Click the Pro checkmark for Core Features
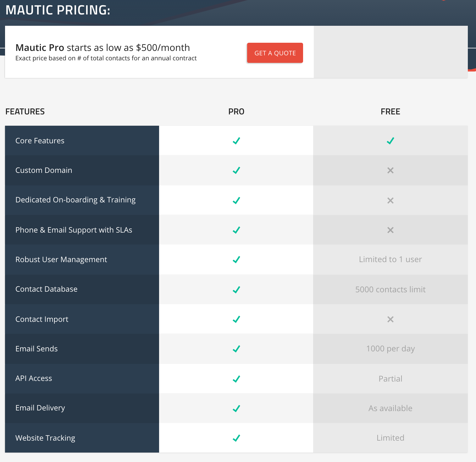The height and width of the screenshot is (462, 476). pos(236,141)
